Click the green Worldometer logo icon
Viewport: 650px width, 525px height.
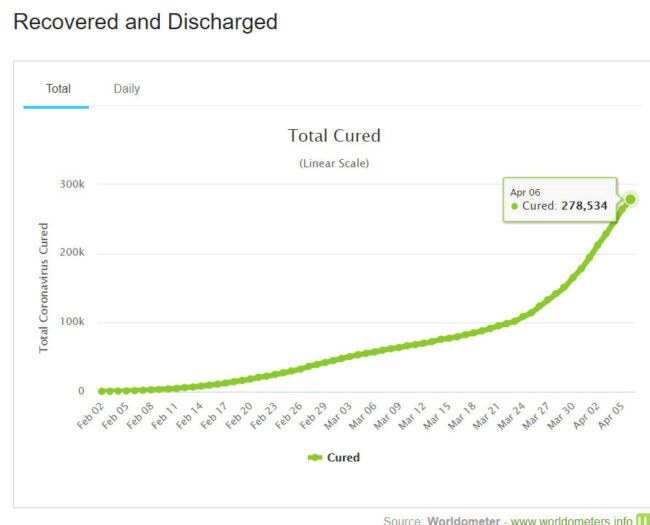point(643,520)
